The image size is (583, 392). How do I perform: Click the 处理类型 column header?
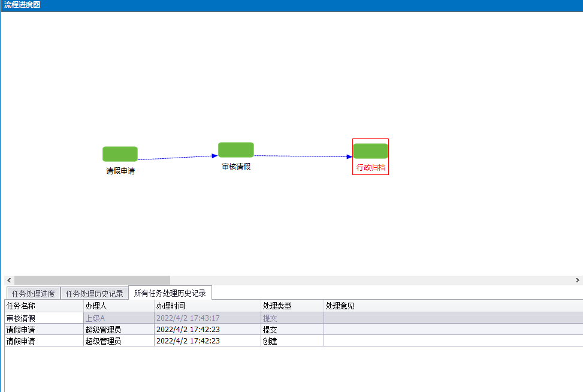point(292,306)
